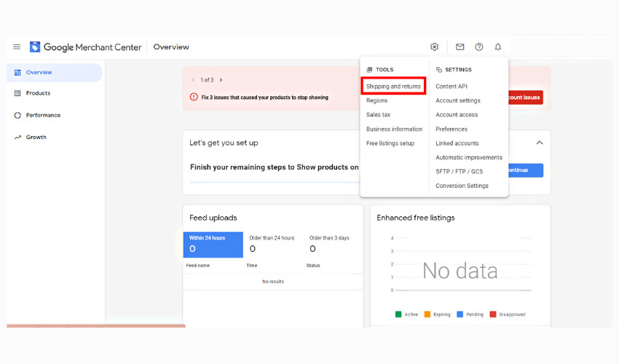Viewport: 619px width, 364px height.
Task: Open the help question mark icon
Action: click(479, 47)
